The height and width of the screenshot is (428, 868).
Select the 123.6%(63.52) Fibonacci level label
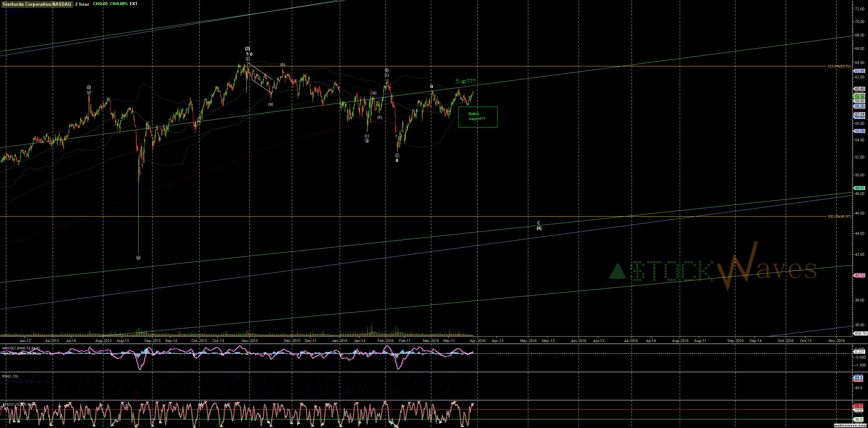(x=839, y=66)
